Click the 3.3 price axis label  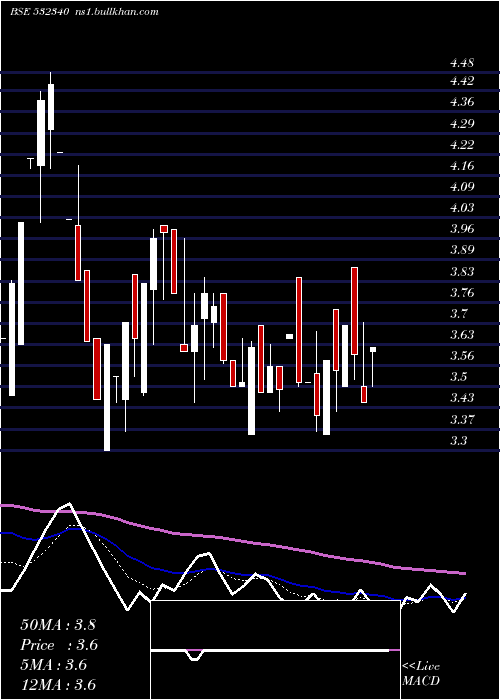pyautogui.click(x=458, y=441)
